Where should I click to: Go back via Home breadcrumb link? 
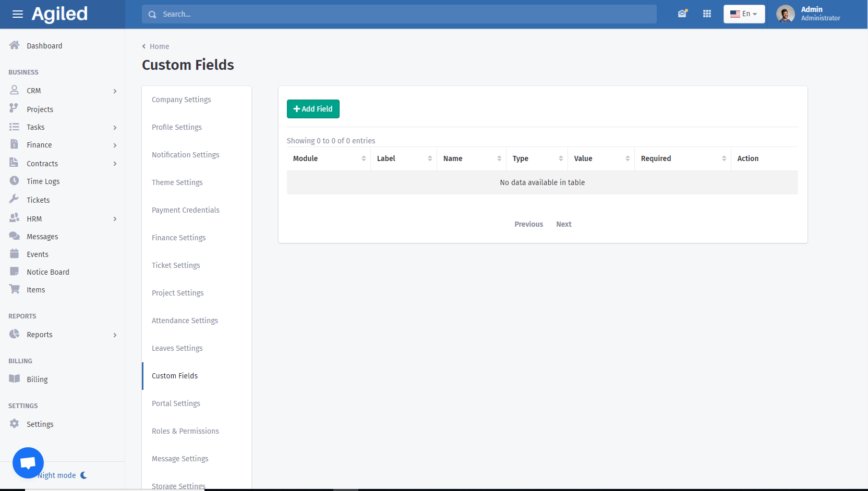(159, 46)
